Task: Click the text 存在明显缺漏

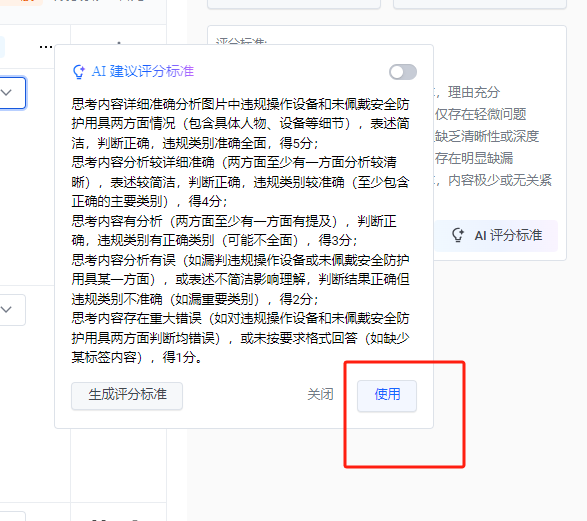Action: click(474, 158)
